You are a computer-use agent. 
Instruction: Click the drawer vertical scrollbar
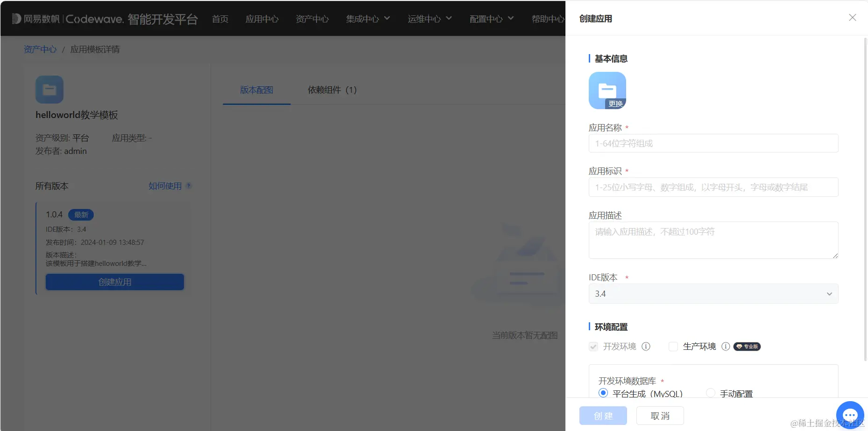(x=865, y=199)
